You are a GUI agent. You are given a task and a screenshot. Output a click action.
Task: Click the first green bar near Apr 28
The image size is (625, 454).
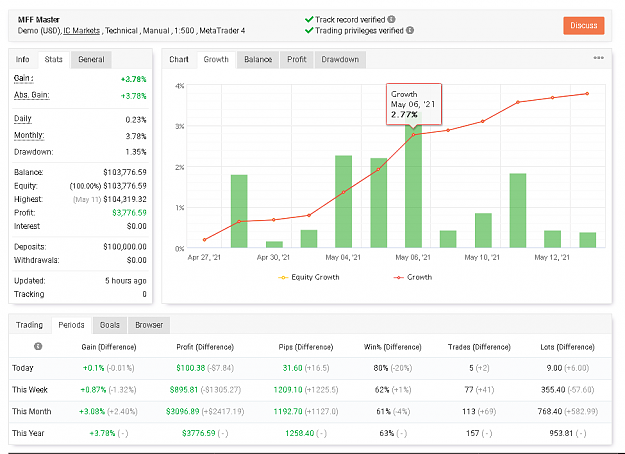click(239, 211)
